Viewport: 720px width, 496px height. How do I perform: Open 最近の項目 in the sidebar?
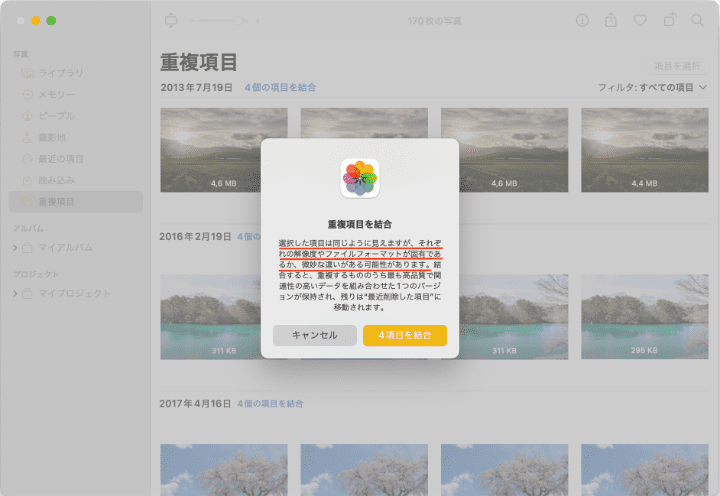tap(76, 159)
